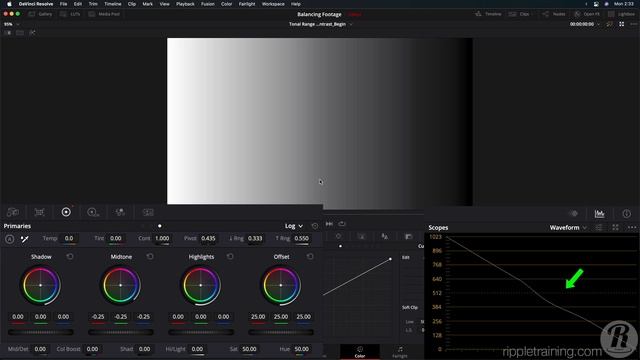Open the Keyframes palette icon

point(573,213)
